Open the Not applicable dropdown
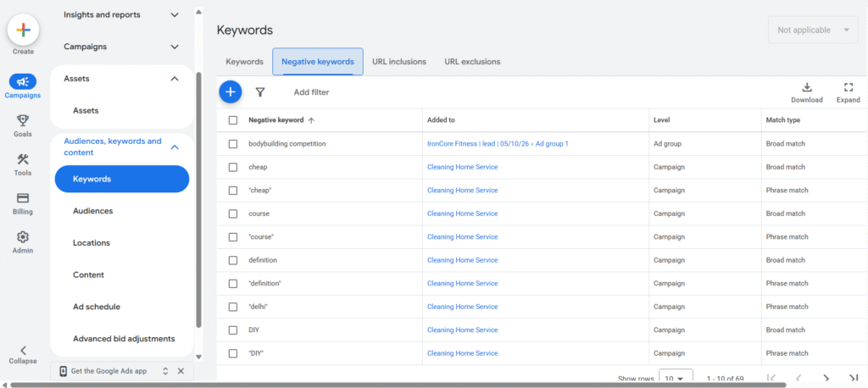The width and height of the screenshot is (868, 388). click(813, 30)
